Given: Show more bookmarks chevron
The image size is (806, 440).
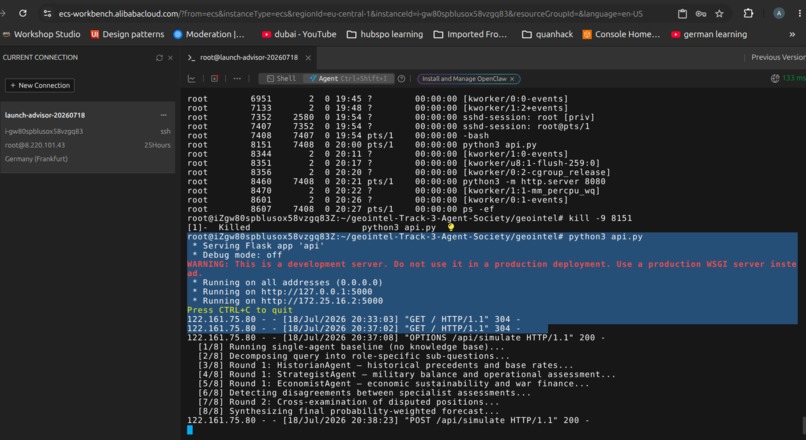Looking at the screenshot, I should click(x=792, y=34).
